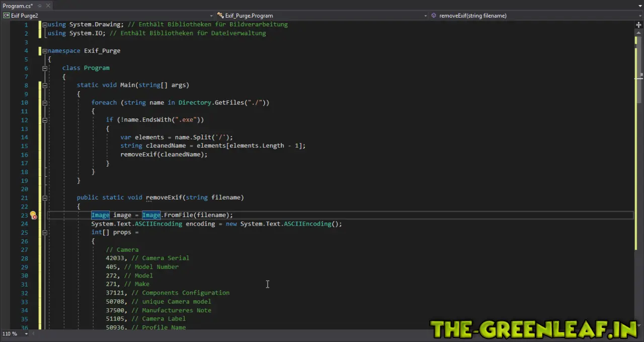Collapse the foreach loop block
This screenshot has height=342, width=644.
pyautogui.click(x=45, y=103)
